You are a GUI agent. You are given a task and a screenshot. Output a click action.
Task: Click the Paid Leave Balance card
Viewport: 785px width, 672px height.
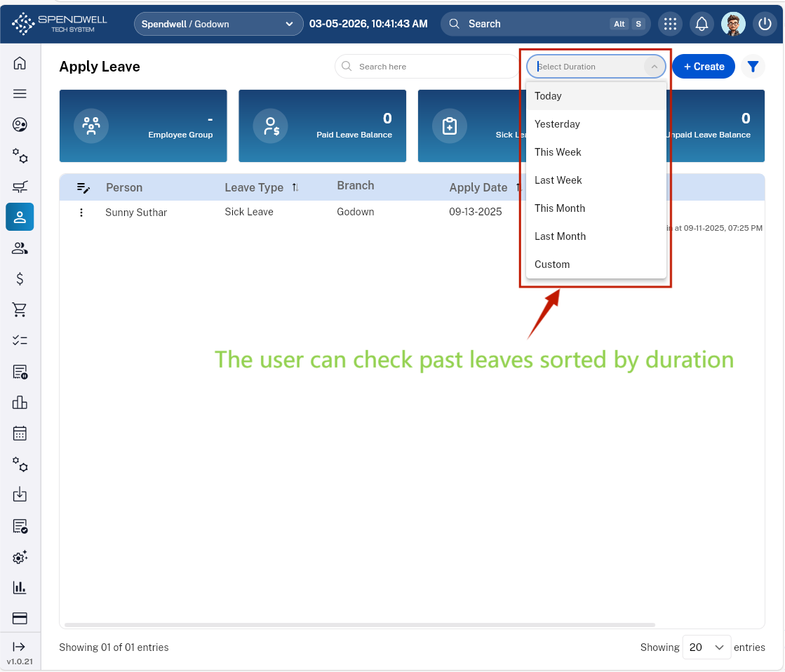point(323,126)
